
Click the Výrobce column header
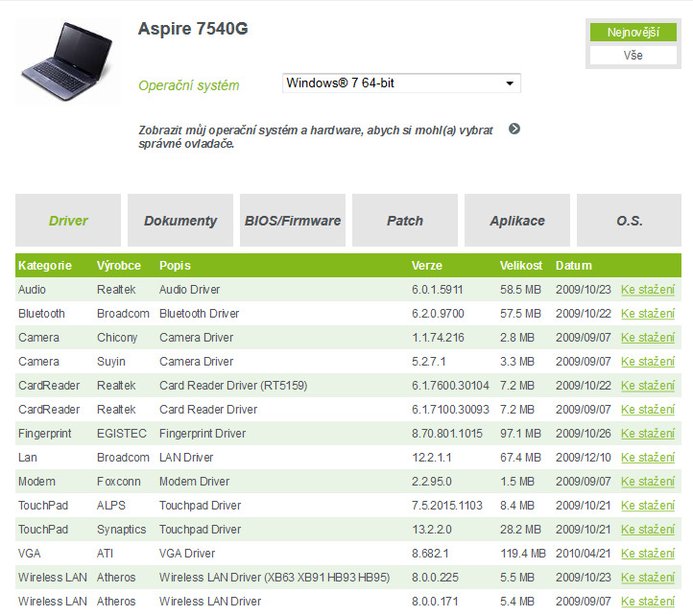[x=118, y=265]
